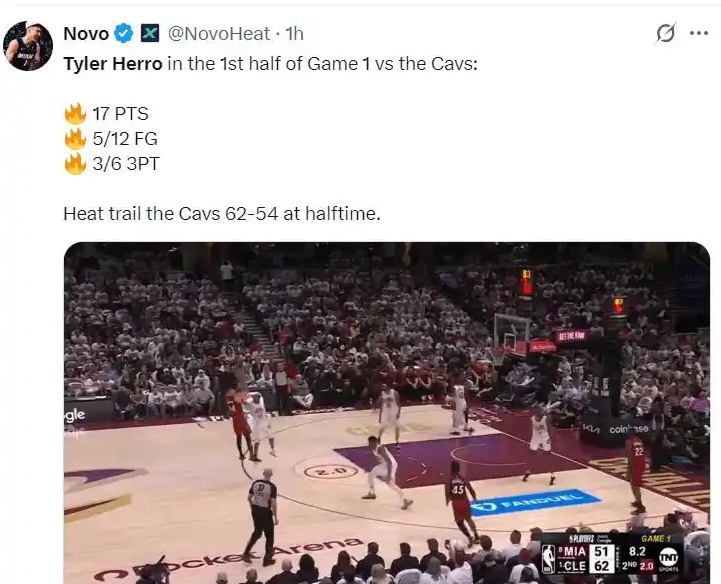721x584 pixels.
Task: Click the fire emoji beside 3/6 3PT
Action: (75, 164)
